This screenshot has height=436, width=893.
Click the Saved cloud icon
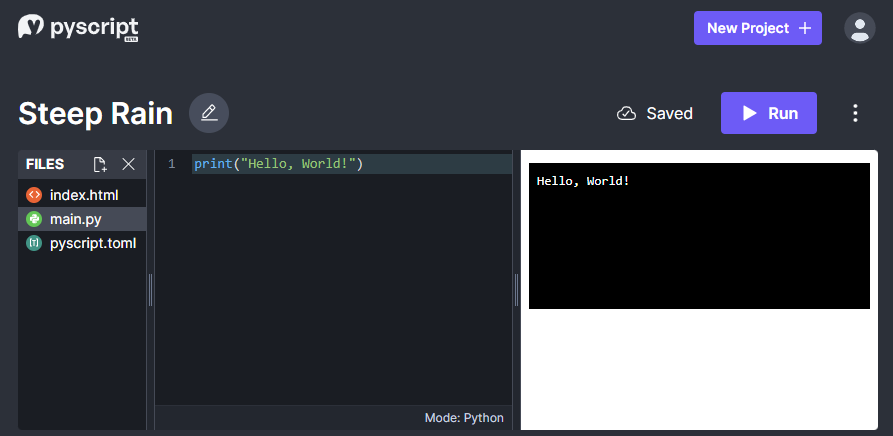[626, 113]
